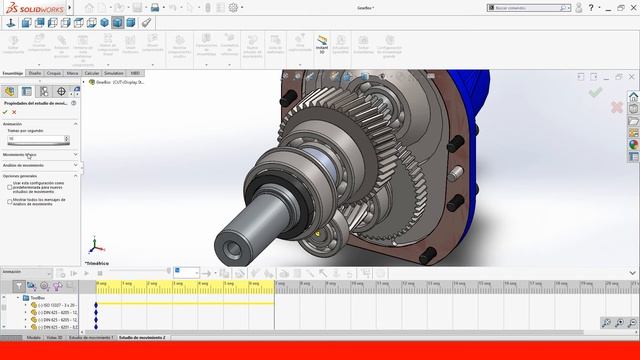Viewport: 640px width, 360px height.
Task: Open the PropertyManager tab icon
Action: tap(27, 91)
